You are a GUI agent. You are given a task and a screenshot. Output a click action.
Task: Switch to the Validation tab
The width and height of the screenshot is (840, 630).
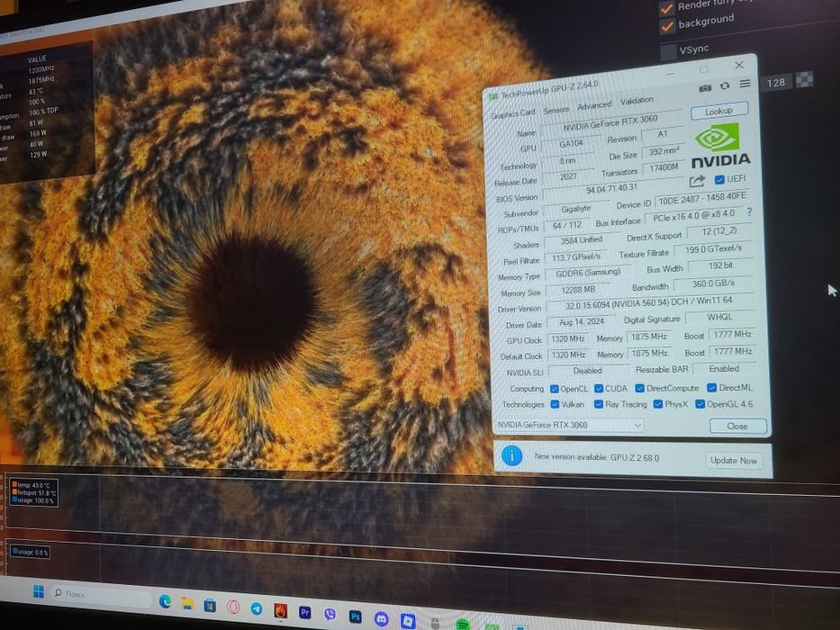click(x=637, y=100)
